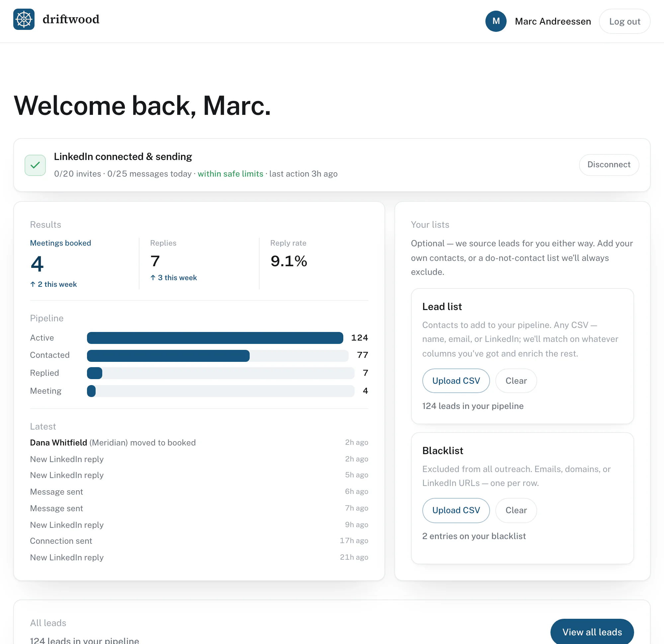Click the Latest section label
The width and height of the screenshot is (664, 644).
(43, 426)
